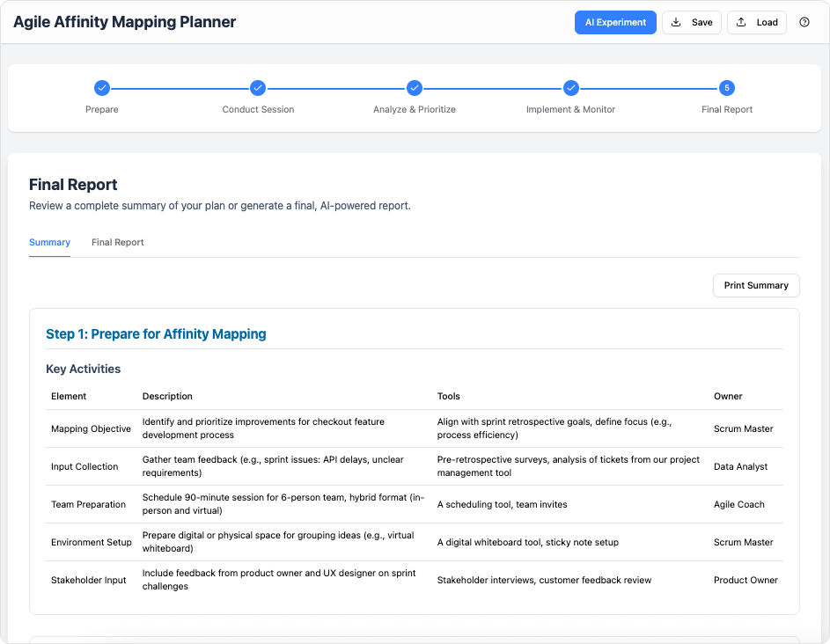Select the Input Collection cell
This screenshot has height=644, width=830.
point(84,467)
